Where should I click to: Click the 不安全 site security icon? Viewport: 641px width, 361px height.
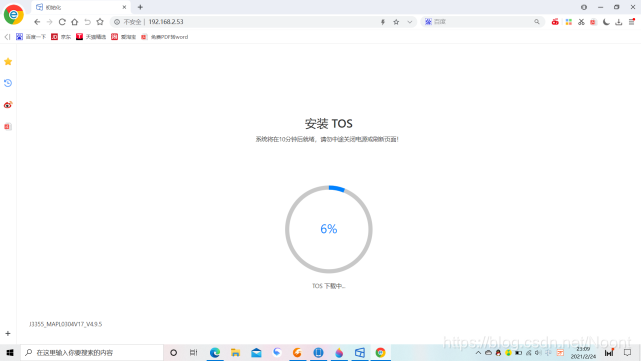(117, 22)
